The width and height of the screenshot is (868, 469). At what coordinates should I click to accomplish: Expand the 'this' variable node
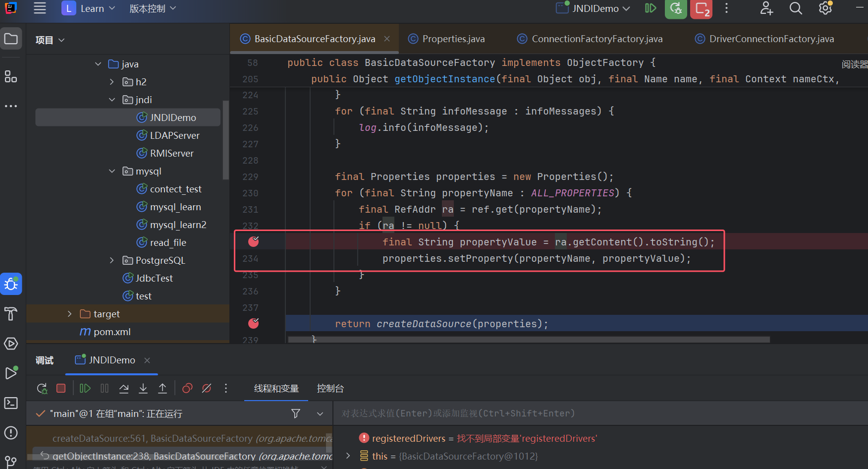348,456
